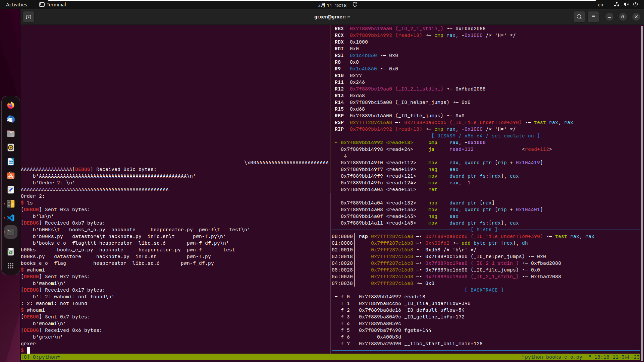Open Firefox from the dock

[11, 105]
